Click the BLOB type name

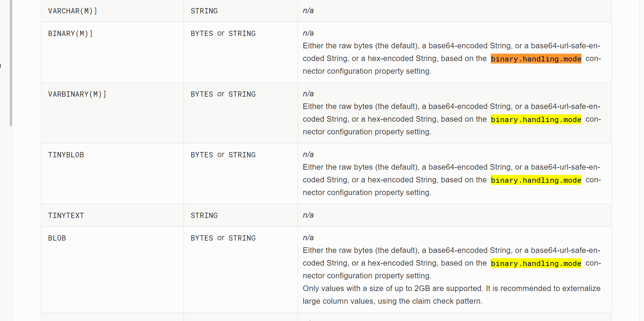point(57,238)
